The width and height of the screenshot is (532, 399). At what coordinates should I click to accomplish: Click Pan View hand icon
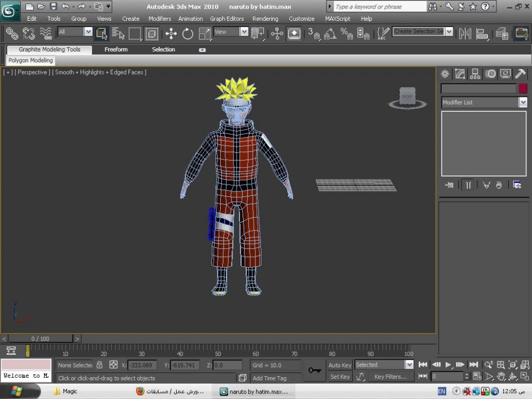click(x=501, y=376)
